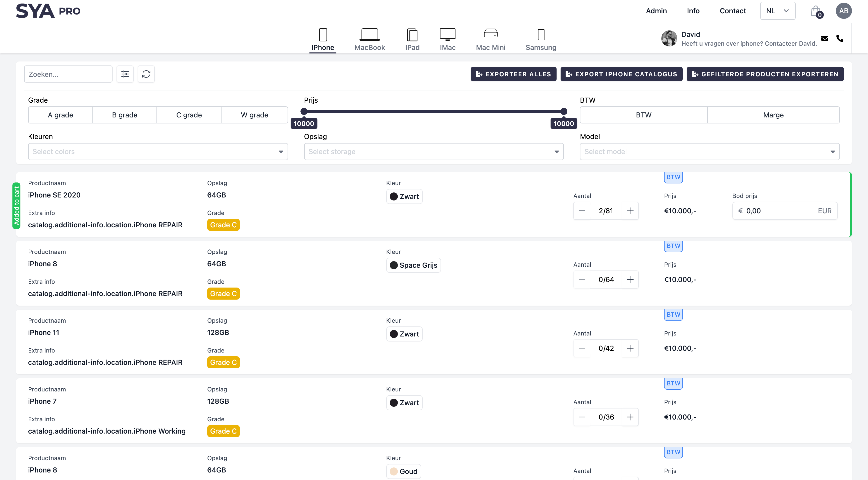Image resolution: width=868 pixels, height=480 pixels.
Task: Decrease quantity for iPhone SE 2020
Action: (x=582, y=211)
